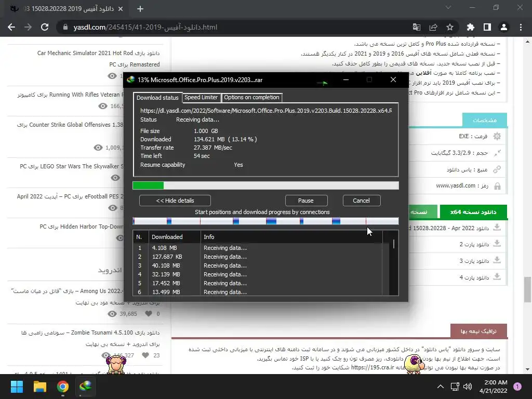Image resolution: width=532 pixels, height=399 pixels.
Task: Open Chrome three-dot menu
Action: [x=521, y=27]
